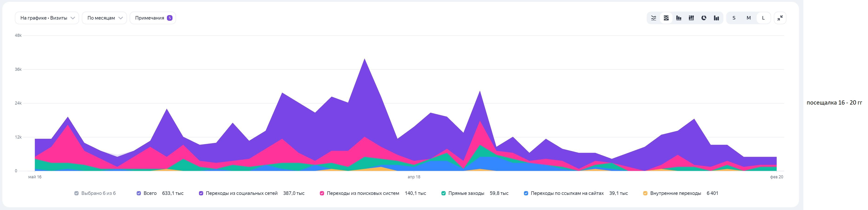Open the Примечания notes button
Viewport: 868px width, 210px height.
[150, 18]
